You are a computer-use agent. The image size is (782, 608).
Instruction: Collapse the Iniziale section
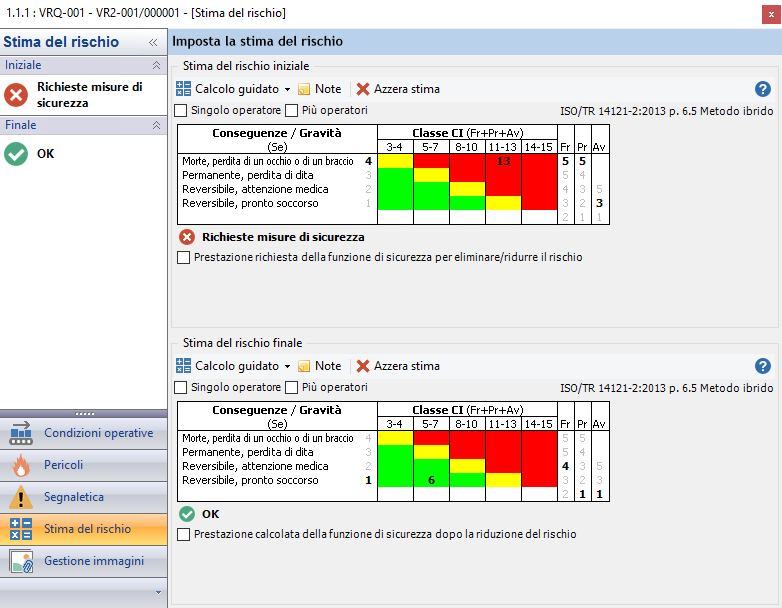click(x=155, y=65)
